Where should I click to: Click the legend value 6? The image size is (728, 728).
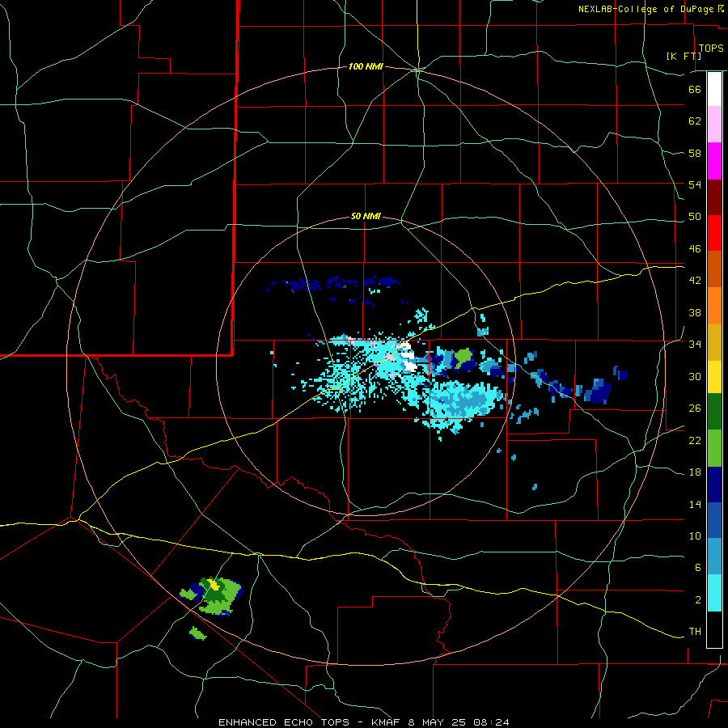click(x=697, y=568)
